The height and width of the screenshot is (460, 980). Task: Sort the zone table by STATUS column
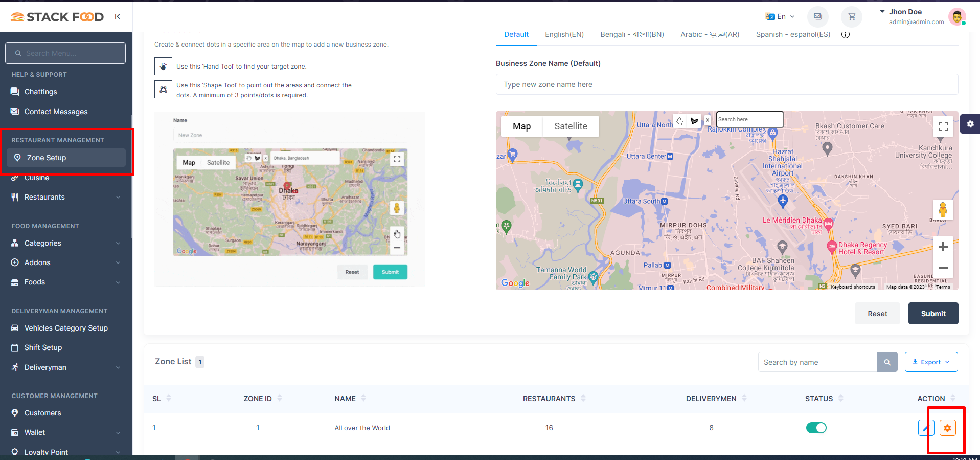pos(824,399)
